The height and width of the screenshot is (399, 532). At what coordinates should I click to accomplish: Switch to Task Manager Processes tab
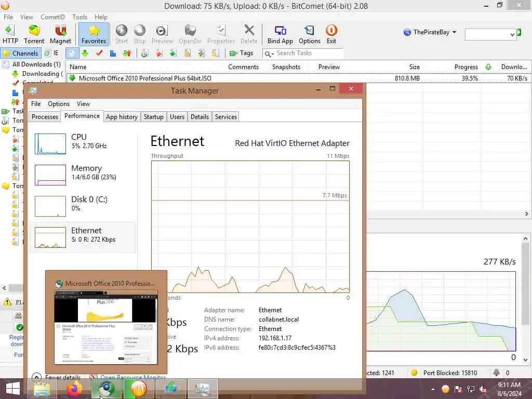pyautogui.click(x=45, y=117)
